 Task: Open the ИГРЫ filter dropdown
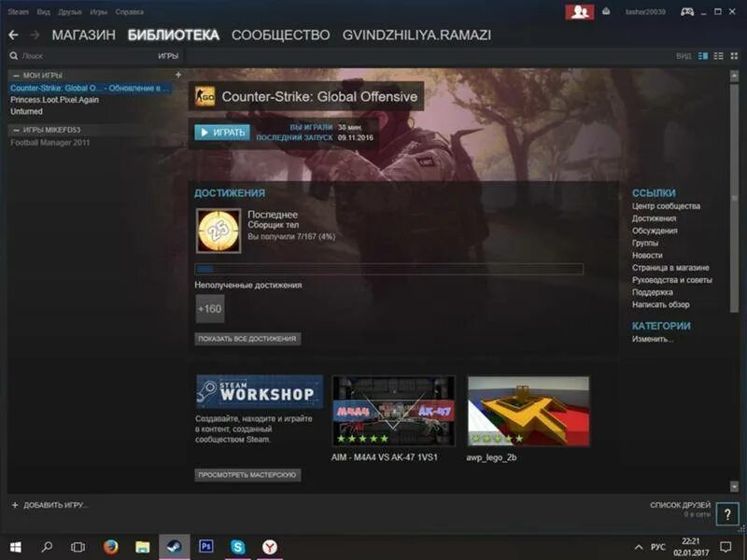168,56
